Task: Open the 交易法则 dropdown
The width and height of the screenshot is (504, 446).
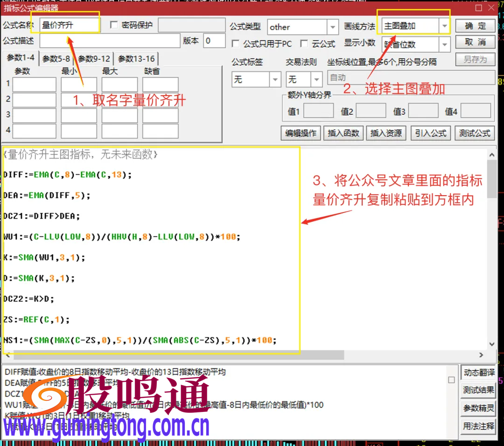Action: coord(315,79)
